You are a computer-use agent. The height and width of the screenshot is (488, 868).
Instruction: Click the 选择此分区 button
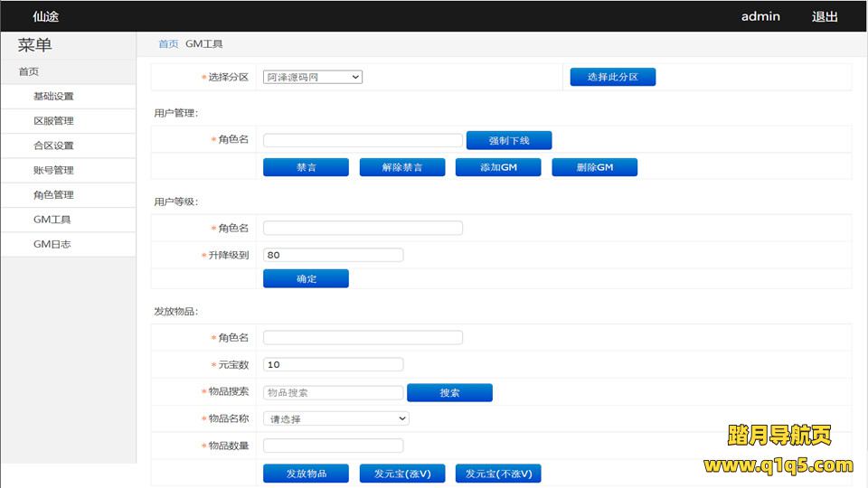point(612,78)
